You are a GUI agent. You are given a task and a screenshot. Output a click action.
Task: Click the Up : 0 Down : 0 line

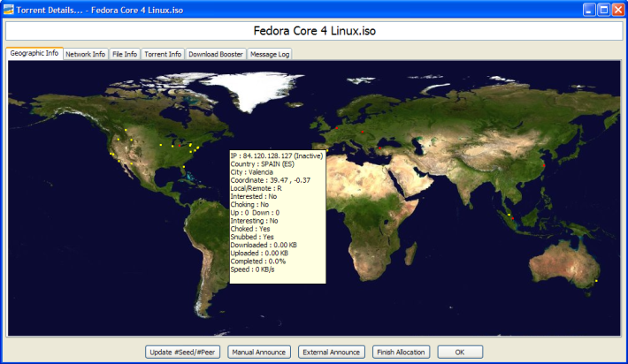(255, 213)
